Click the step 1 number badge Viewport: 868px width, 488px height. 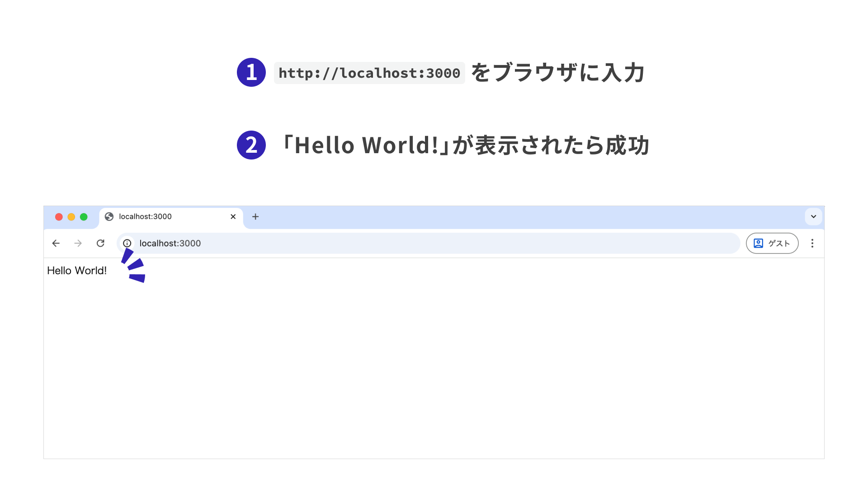point(251,72)
